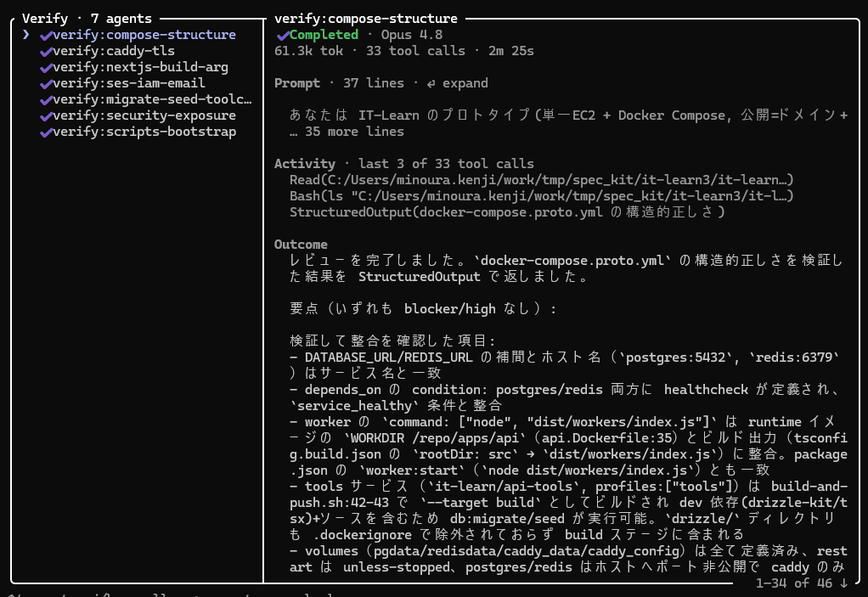Viewport: 868px width, 597px height.
Task: Click the '… 35 more lines' indicator
Action: coord(347,132)
